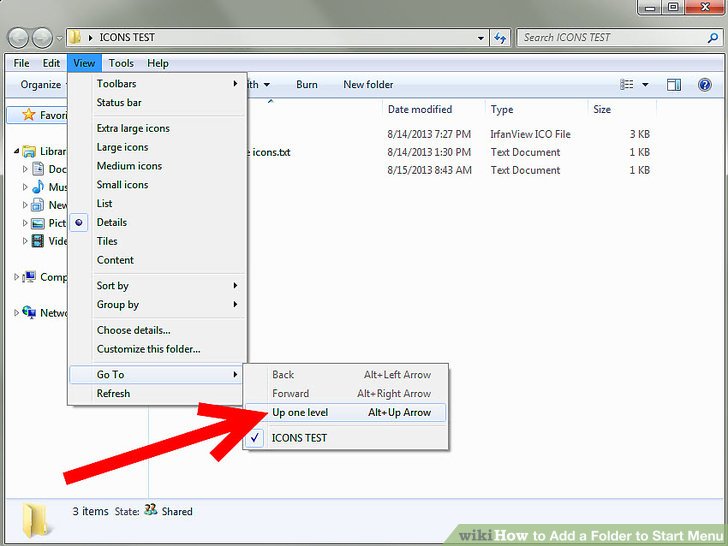Select Extra large icons view
Screen dimensions: 728x546
[157, 128]
